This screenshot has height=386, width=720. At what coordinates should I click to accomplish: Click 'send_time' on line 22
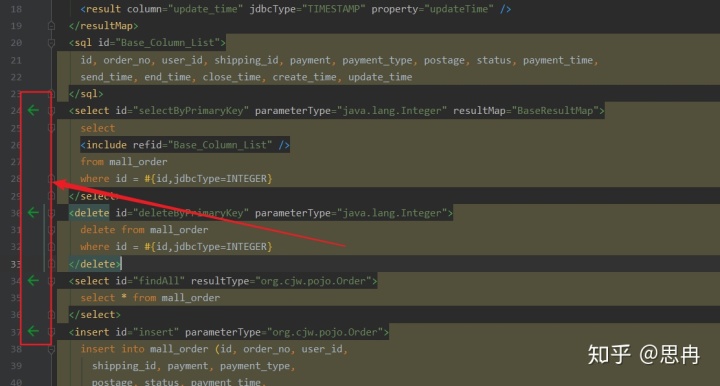pyautogui.click(x=107, y=77)
